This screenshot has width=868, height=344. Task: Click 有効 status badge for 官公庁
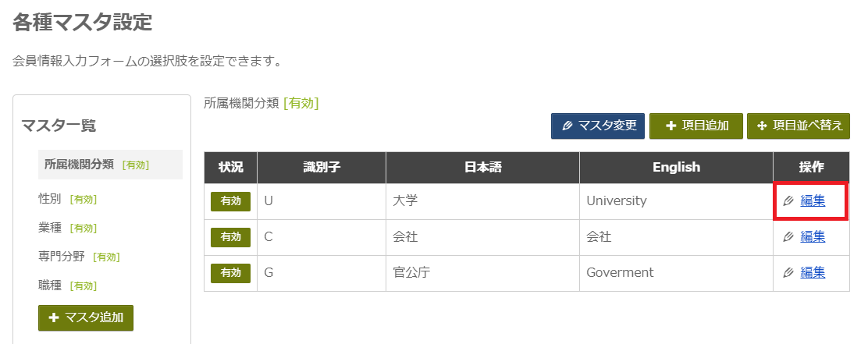(230, 273)
